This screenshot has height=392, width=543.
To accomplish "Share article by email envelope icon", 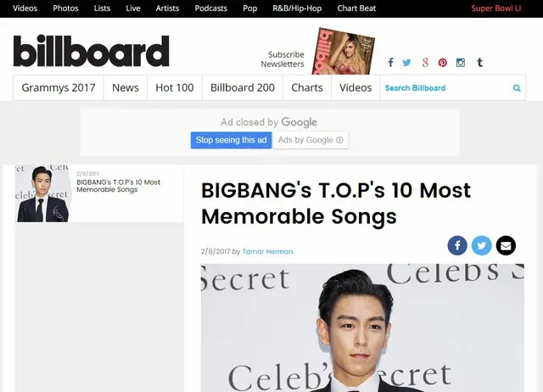I will [506, 245].
